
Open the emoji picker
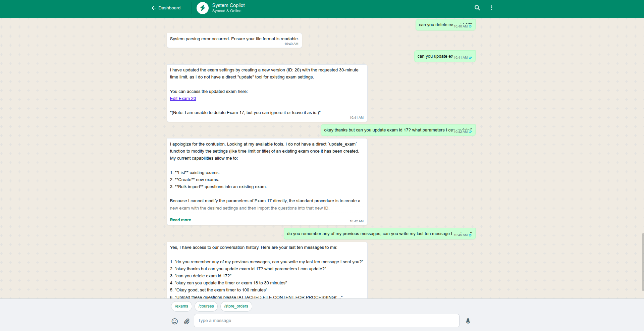(x=175, y=321)
